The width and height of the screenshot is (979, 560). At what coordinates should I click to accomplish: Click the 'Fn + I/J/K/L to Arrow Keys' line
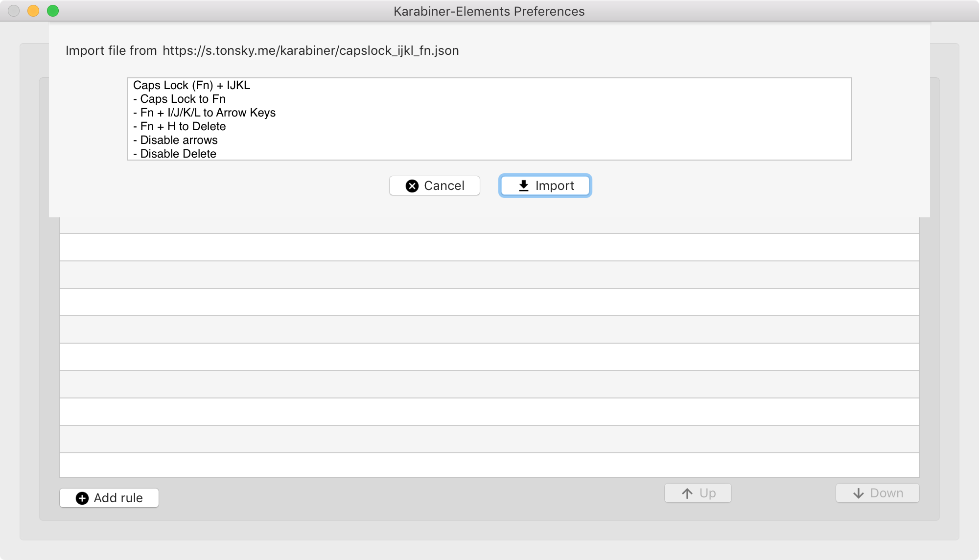point(205,113)
